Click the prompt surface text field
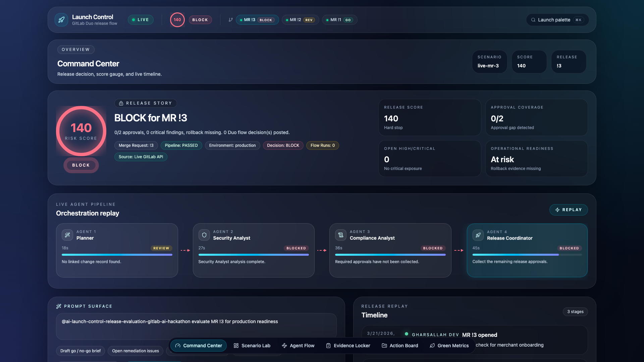Image resolution: width=644 pixels, height=362 pixels. click(x=196, y=326)
